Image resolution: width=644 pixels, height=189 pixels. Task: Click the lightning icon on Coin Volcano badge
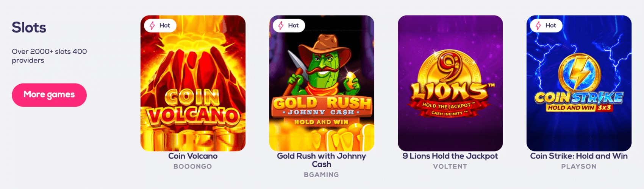(x=152, y=25)
